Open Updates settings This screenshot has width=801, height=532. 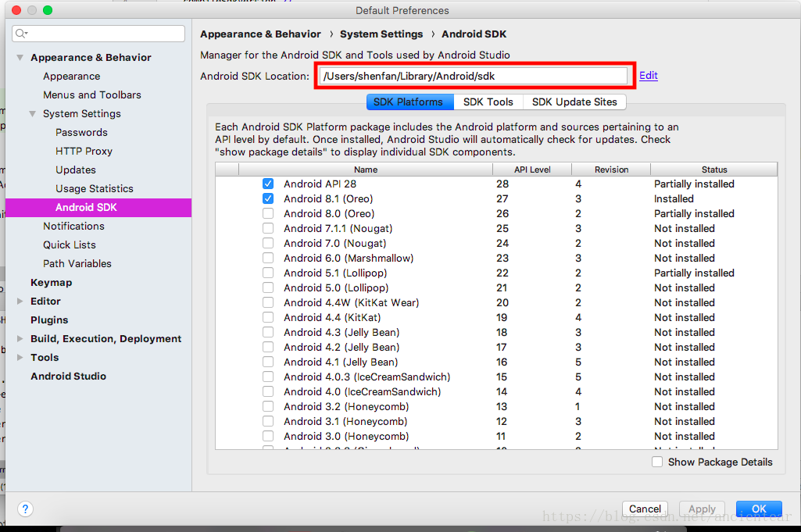click(x=76, y=170)
